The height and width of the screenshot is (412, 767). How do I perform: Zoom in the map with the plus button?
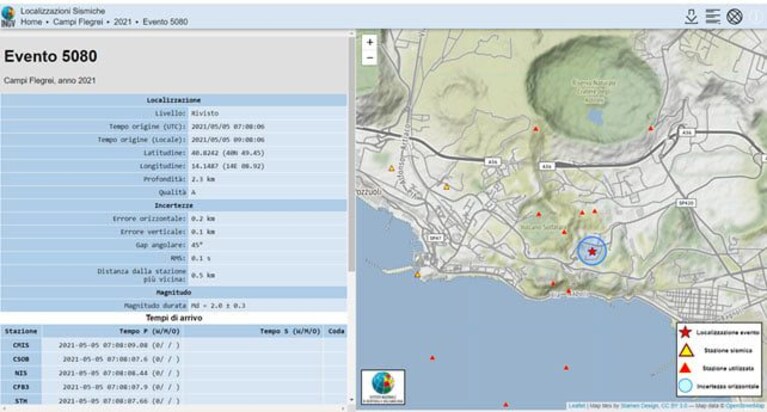tap(370, 43)
